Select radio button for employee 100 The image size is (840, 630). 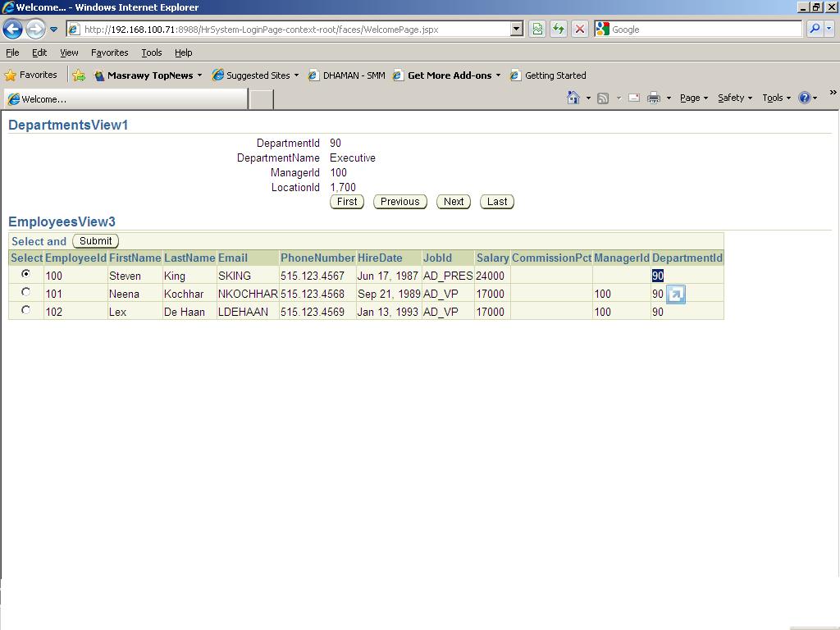pos(26,274)
